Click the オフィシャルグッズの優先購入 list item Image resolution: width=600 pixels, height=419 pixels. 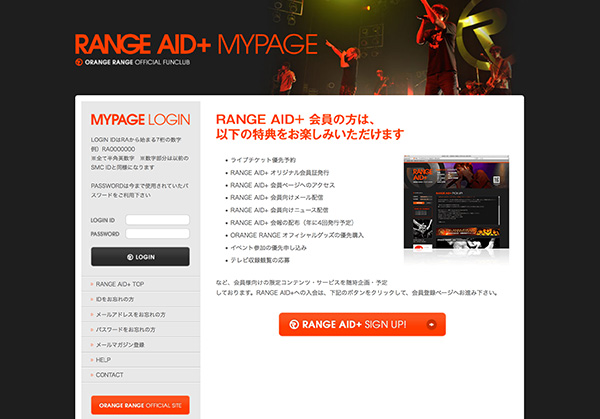tap(297, 235)
